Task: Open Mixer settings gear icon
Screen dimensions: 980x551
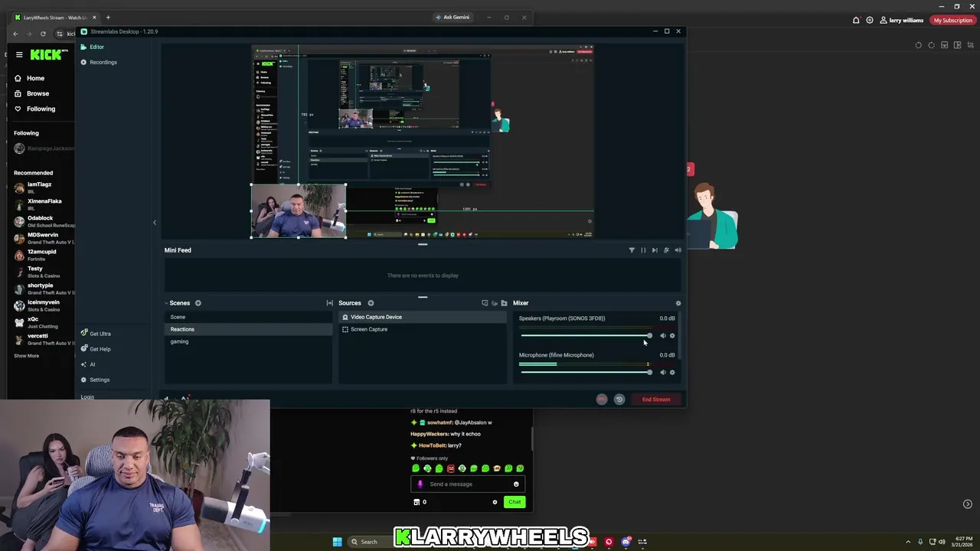Action: pyautogui.click(x=678, y=303)
